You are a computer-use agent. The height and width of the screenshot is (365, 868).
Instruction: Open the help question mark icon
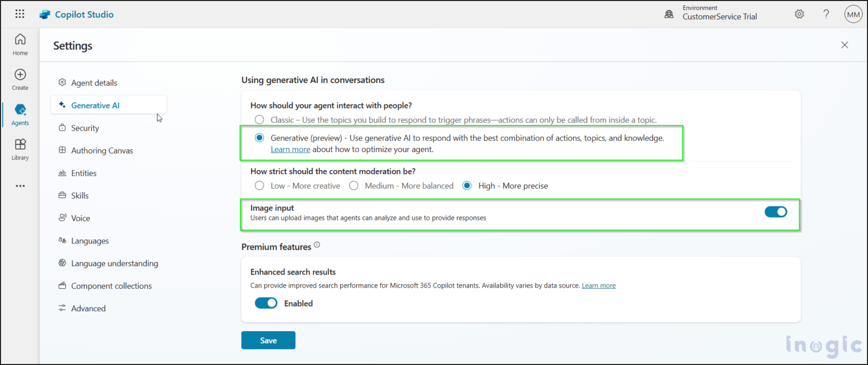(826, 14)
